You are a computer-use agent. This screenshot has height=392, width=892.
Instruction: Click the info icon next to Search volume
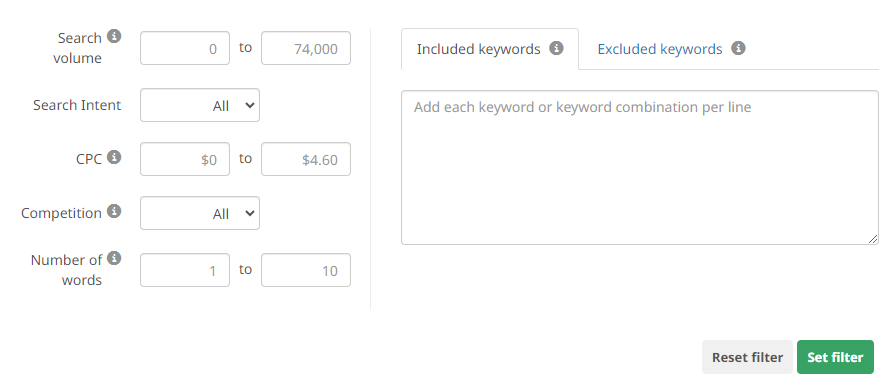tap(114, 36)
